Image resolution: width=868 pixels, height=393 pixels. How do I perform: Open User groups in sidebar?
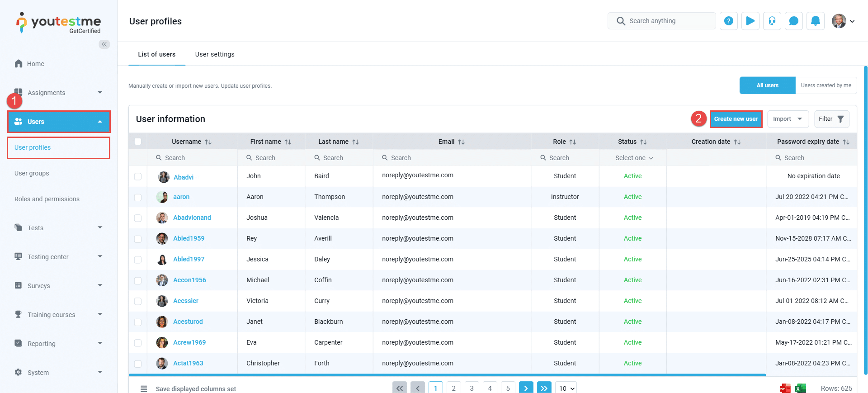point(32,173)
